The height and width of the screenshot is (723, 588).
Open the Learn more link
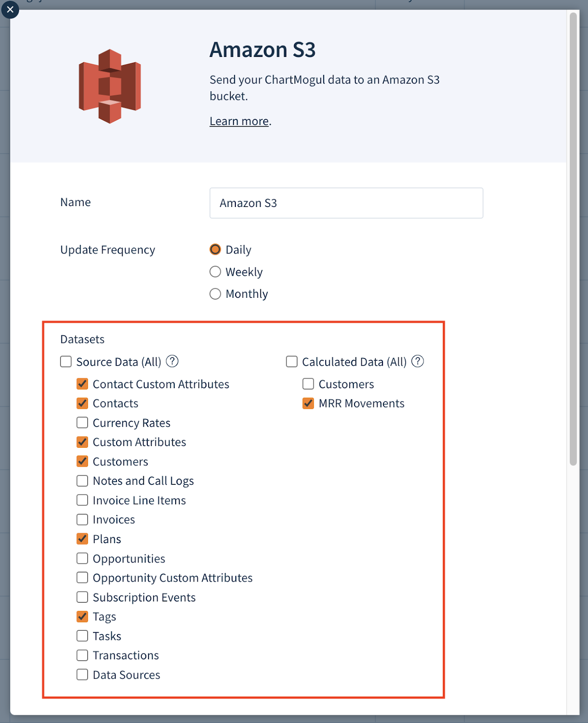click(239, 121)
